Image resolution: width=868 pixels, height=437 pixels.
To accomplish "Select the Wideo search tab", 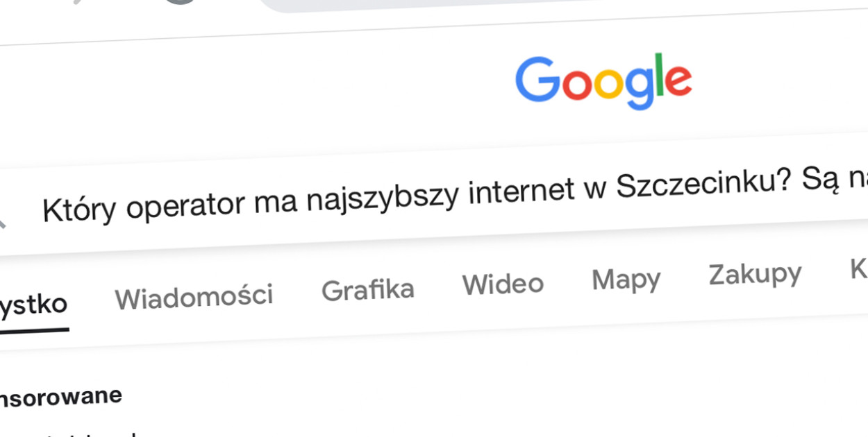I will point(503,284).
